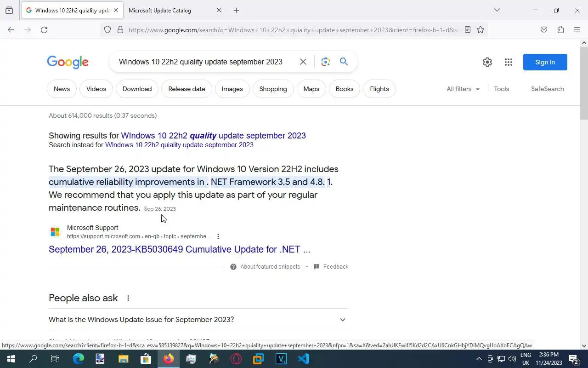Open the Windows notification center
The image size is (588, 368).
coord(574,359)
